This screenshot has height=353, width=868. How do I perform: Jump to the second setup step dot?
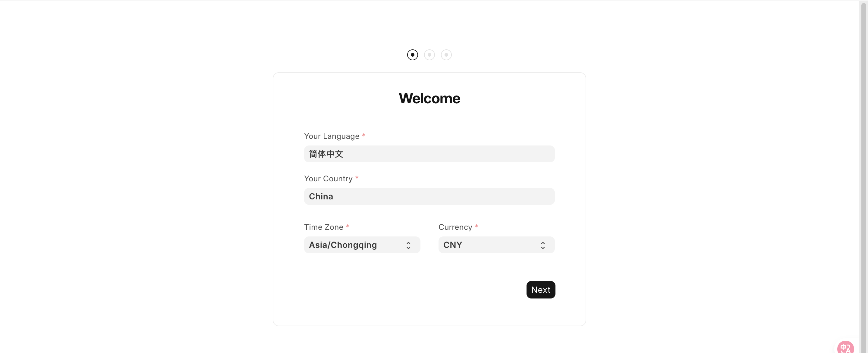pos(429,55)
